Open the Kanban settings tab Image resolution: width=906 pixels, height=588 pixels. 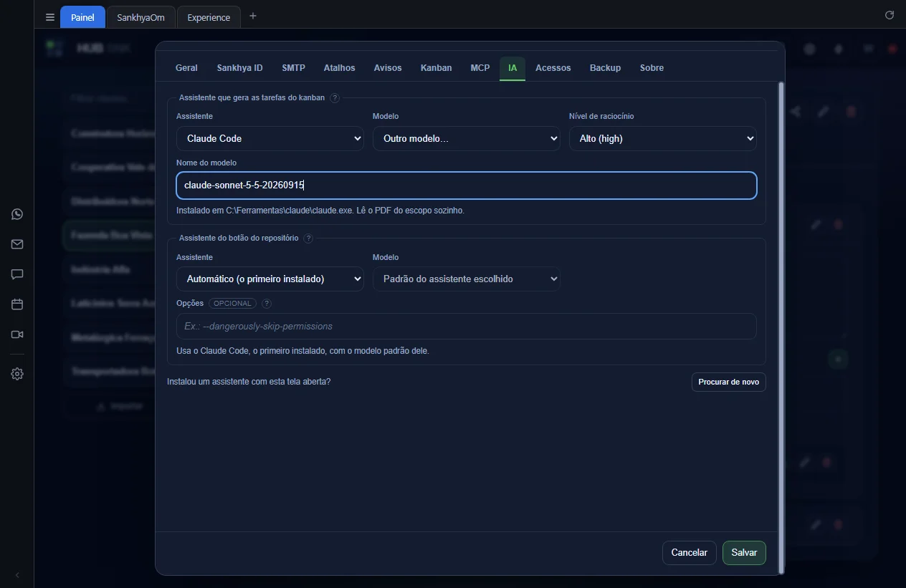pos(436,68)
